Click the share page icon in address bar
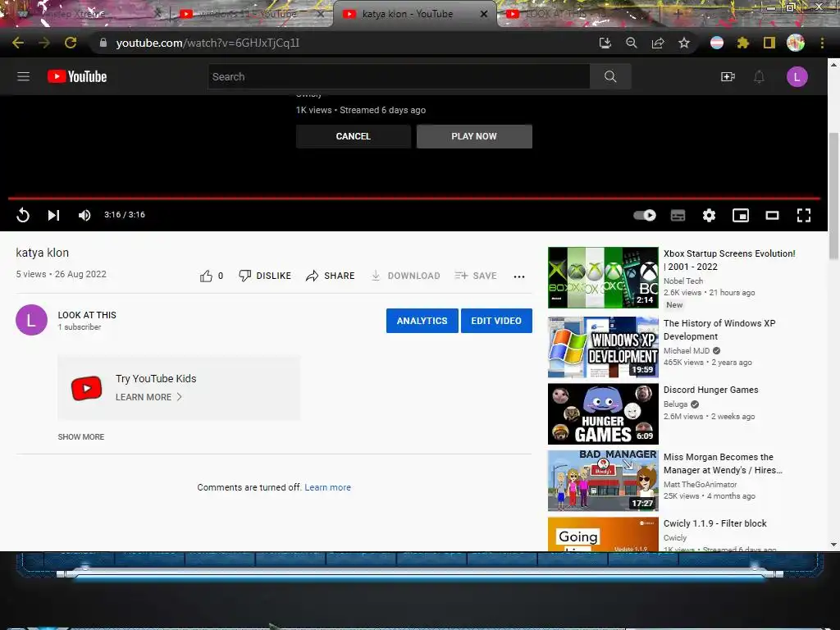Screen dimensions: 840x630 pyautogui.click(x=658, y=43)
